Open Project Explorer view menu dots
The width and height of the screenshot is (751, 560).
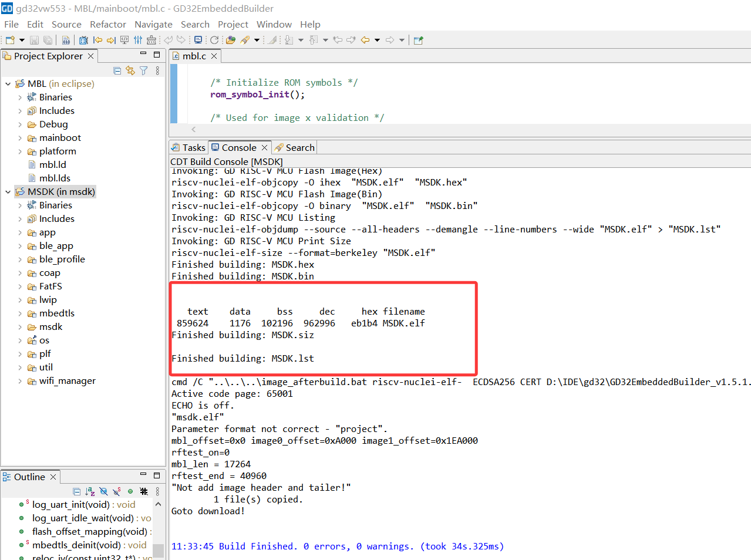(157, 70)
